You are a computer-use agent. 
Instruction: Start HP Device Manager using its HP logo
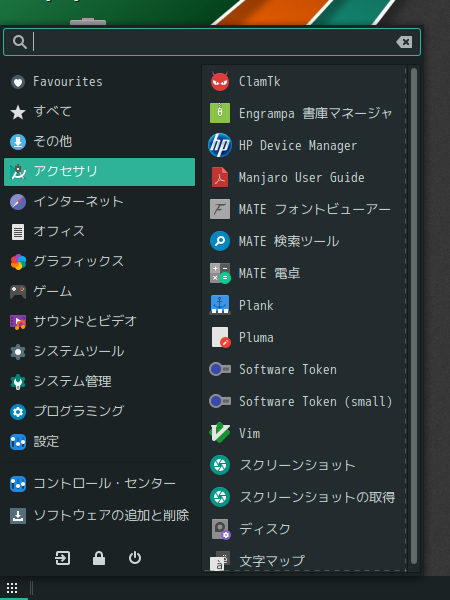220,145
